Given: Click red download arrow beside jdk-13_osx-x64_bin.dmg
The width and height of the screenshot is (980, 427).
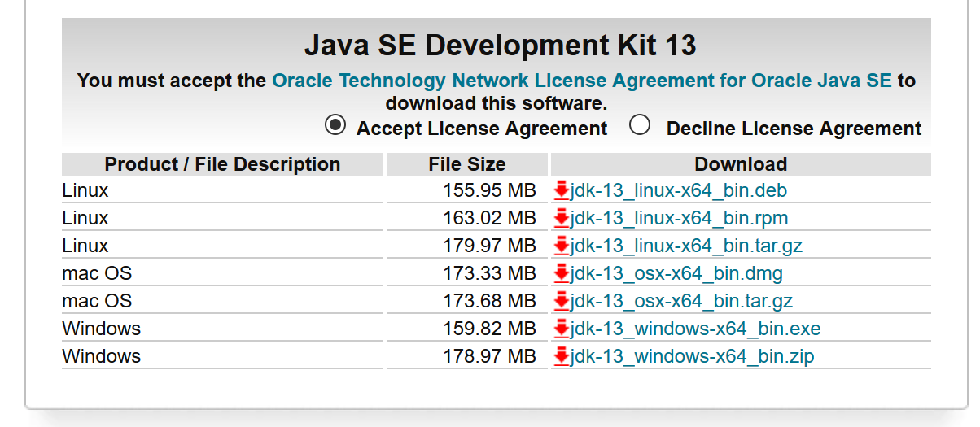Looking at the screenshot, I should point(561,274).
